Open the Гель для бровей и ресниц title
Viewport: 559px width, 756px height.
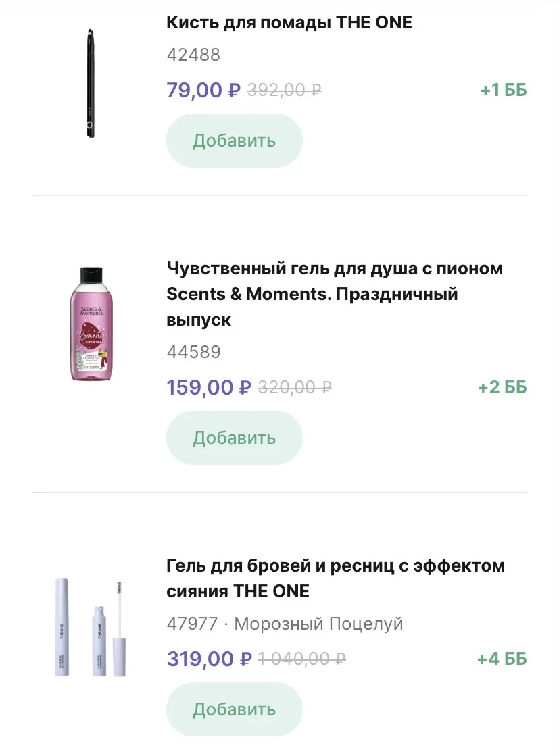click(335, 578)
